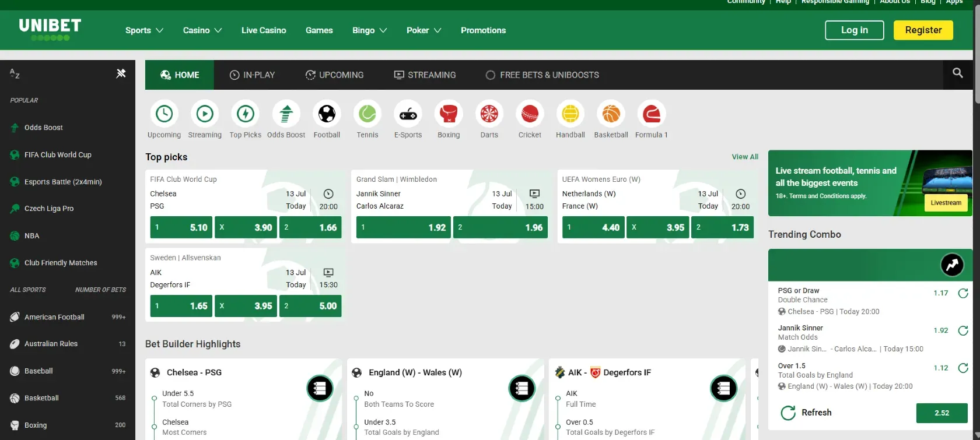Expand the Sports dropdown menu
The height and width of the screenshot is (440, 980).
144,30
